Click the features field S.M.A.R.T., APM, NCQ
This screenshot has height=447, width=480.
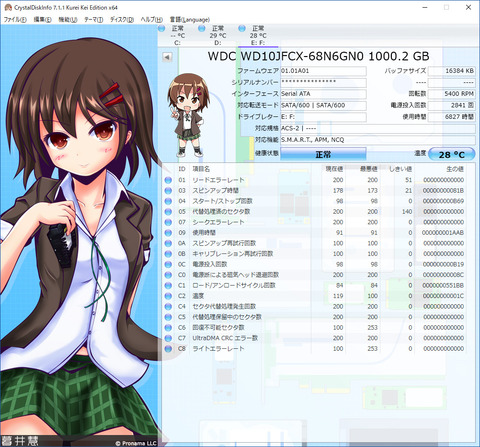pyautogui.click(x=378, y=140)
